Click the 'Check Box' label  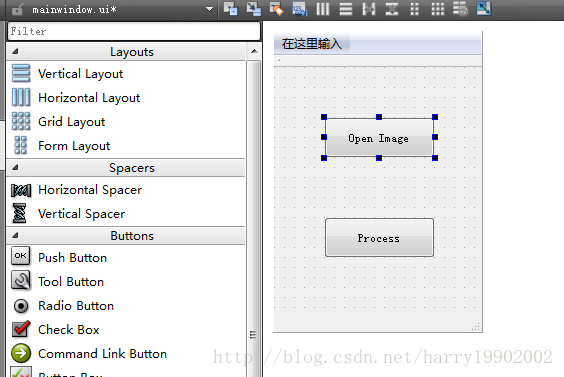click(x=69, y=330)
